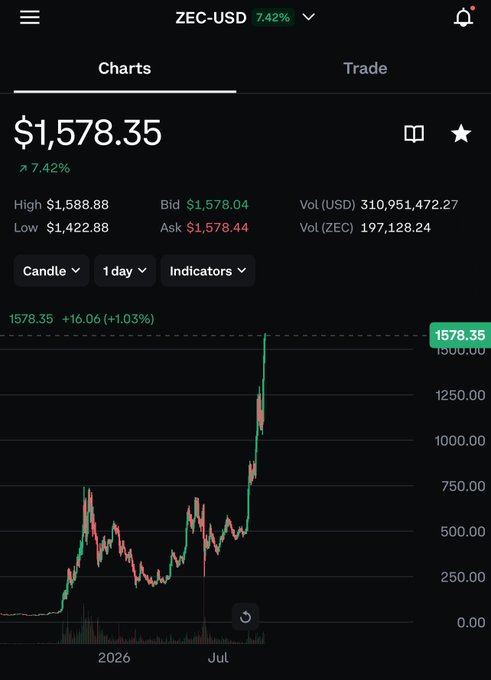Click the 750.00 price axis label
Screen dimensions: 491x680
click(463, 486)
